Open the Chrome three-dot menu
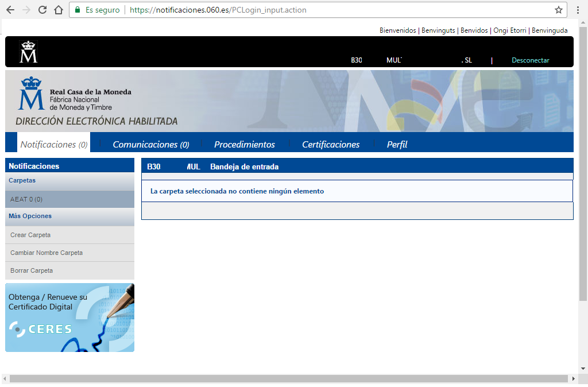This screenshot has height=387, width=588. click(x=578, y=10)
